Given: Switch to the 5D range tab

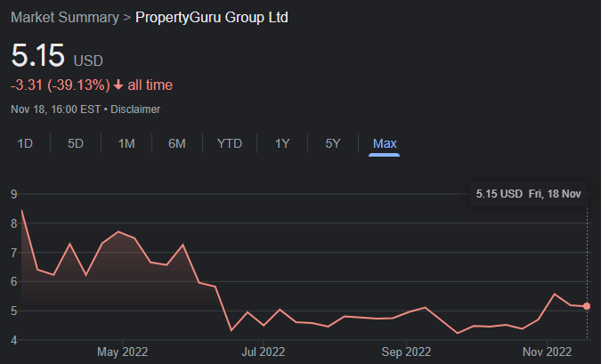Looking at the screenshot, I should (x=76, y=143).
